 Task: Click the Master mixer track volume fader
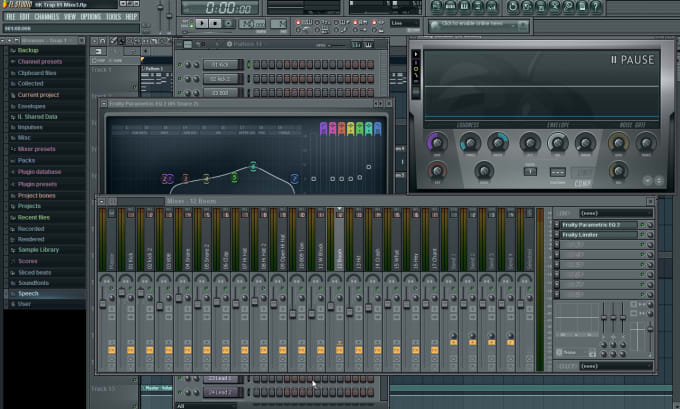(103, 304)
